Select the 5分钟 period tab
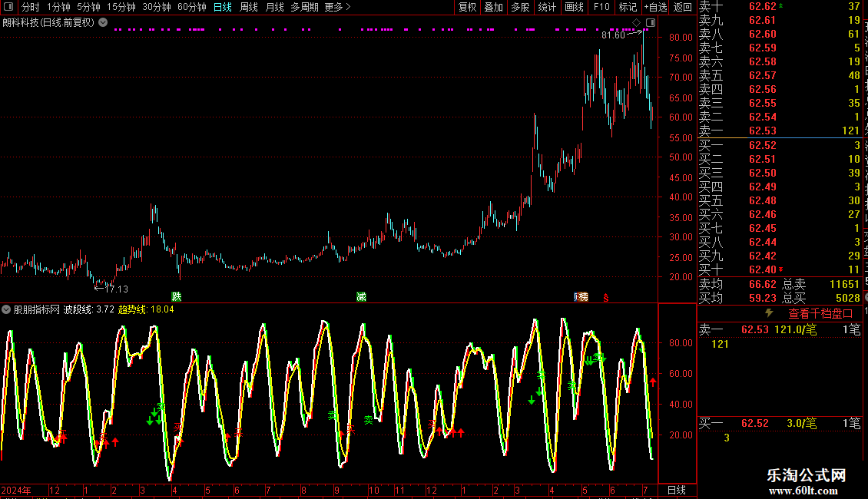The width and height of the screenshot is (868, 499). tap(88, 7)
